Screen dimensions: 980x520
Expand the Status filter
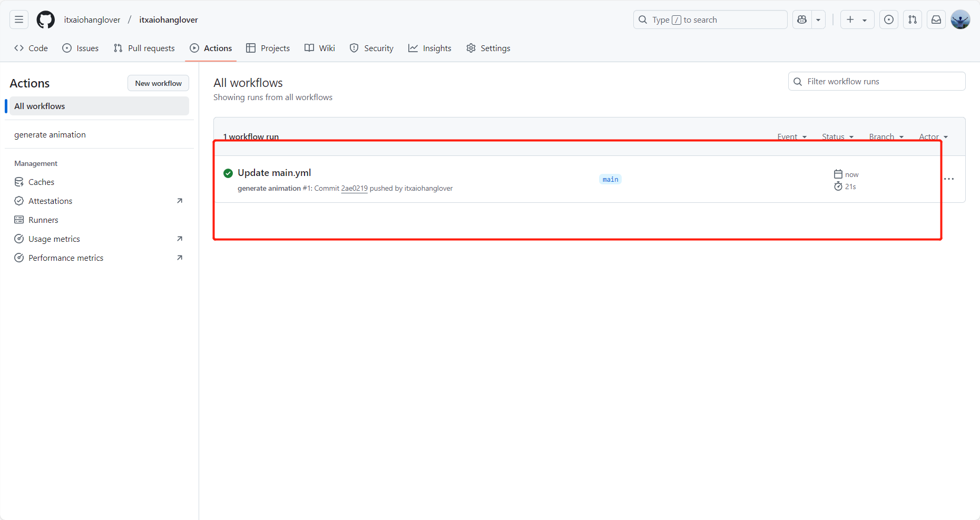[837, 136]
